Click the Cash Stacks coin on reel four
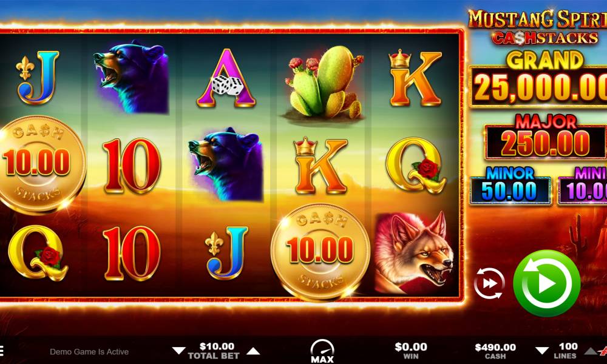Viewport: 607px width, 364px height. click(x=320, y=252)
